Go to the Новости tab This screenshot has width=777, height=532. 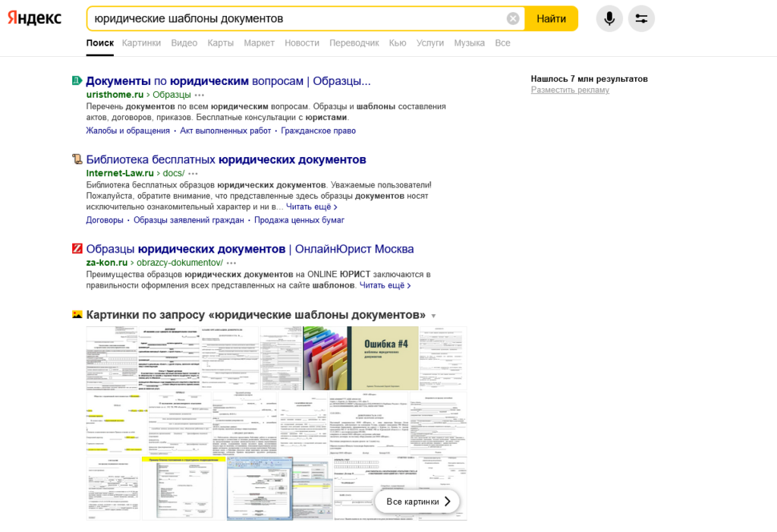[302, 43]
